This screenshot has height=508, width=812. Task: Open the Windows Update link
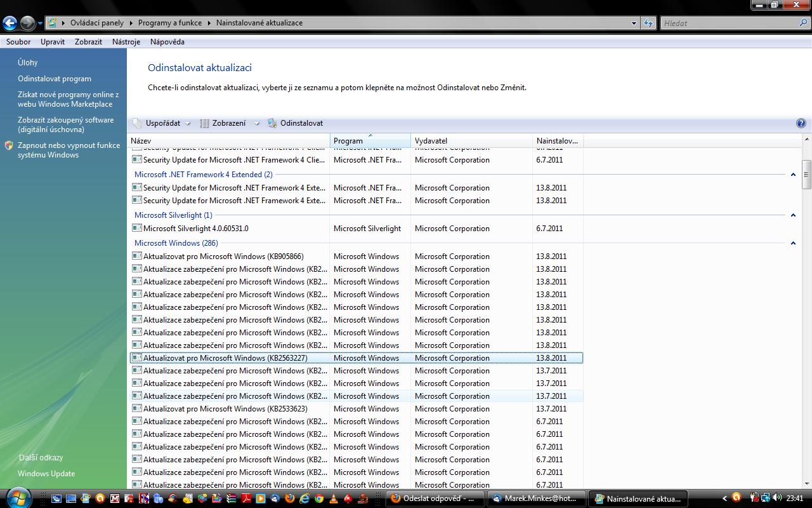(x=46, y=474)
